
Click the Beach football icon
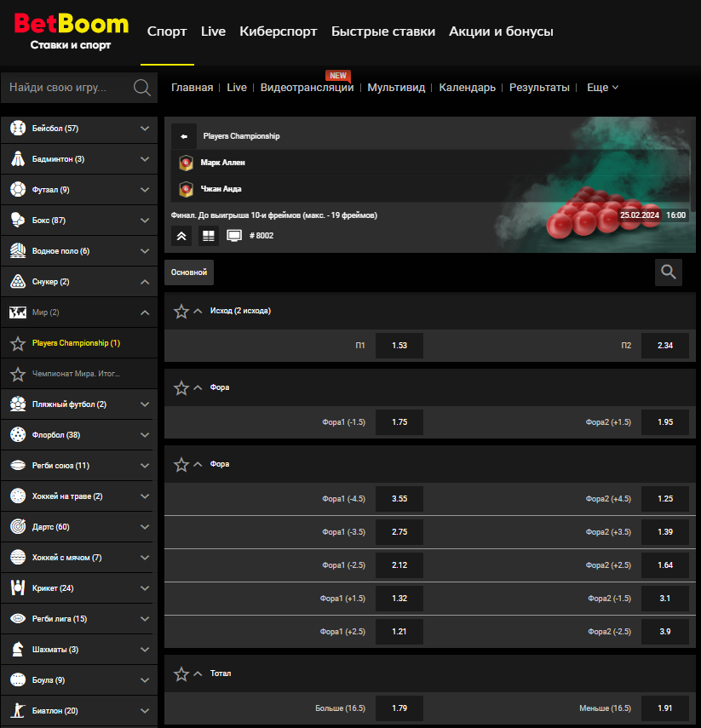point(18,404)
